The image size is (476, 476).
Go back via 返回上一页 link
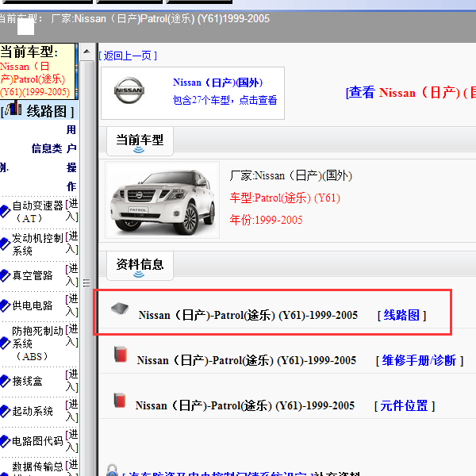click(128, 56)
